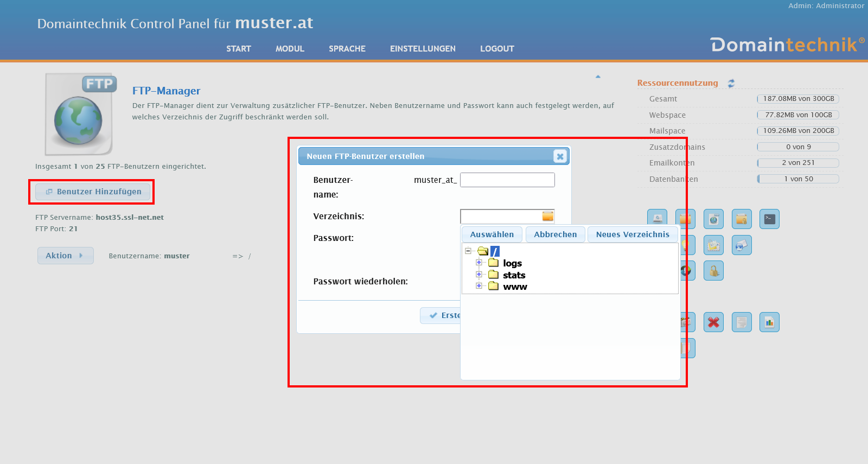The height and width of the screenshot is (464, 868).
Task: Click the padlock security module icon
Action: tap(713, 270)
